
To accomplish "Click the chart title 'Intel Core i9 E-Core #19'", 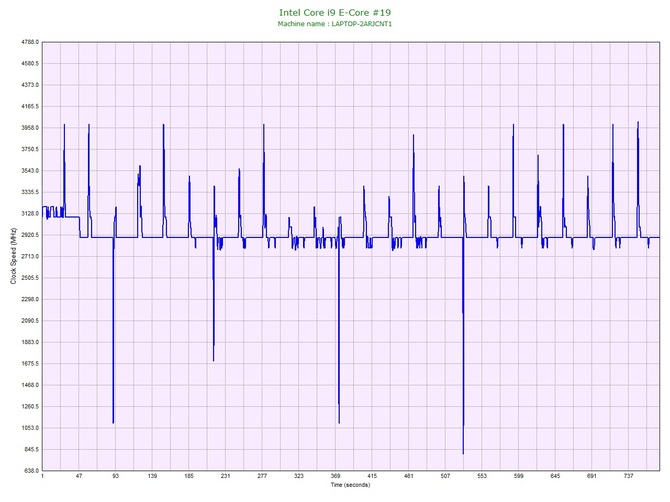I will pyautogui.click(x=335, y=12).
